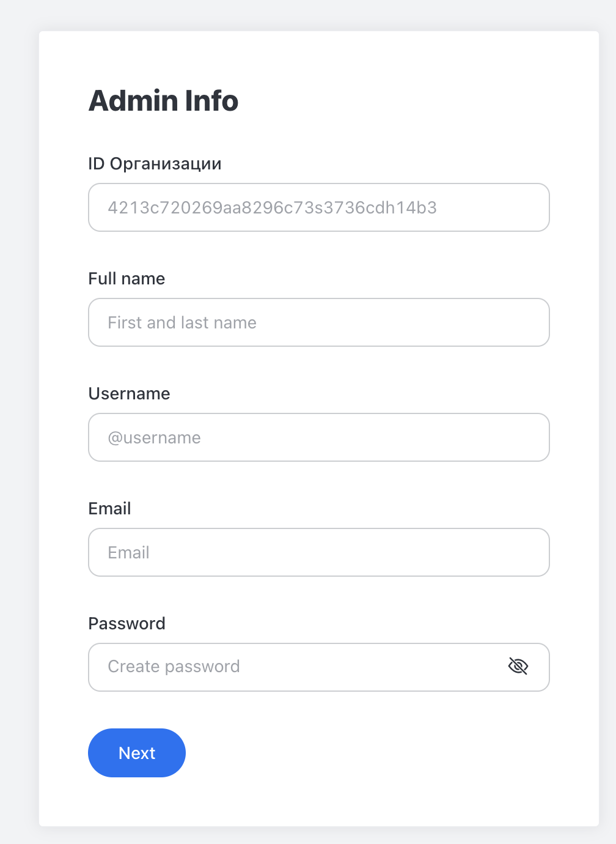Click the 'Email' placeholder inside the email box

click(128, 553)
